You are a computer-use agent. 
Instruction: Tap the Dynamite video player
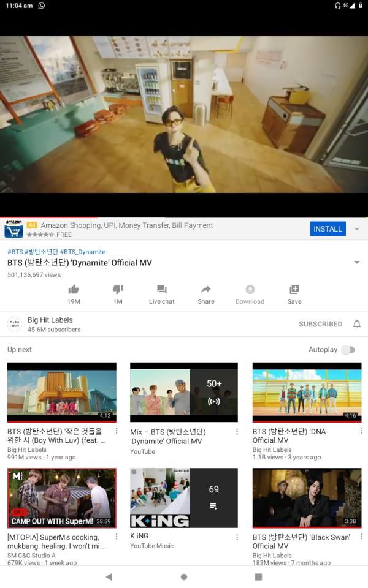pyautogui.click(x=184, y=115)
